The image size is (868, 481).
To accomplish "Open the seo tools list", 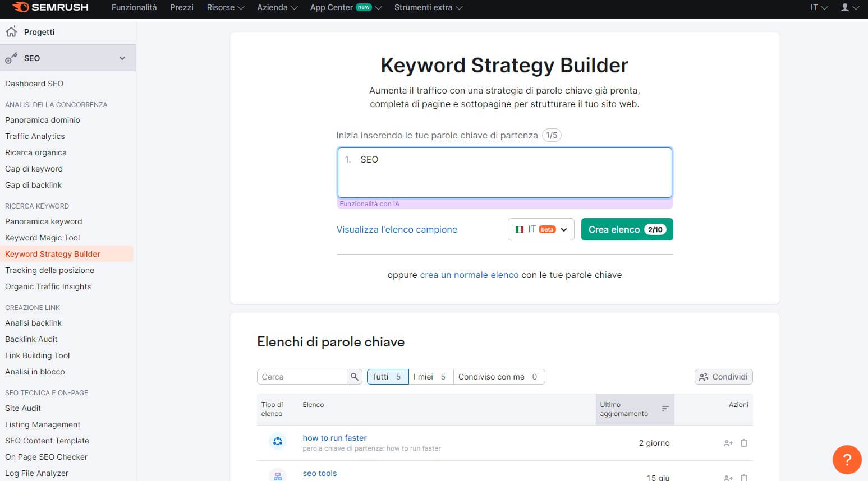I will pos(320,473).
